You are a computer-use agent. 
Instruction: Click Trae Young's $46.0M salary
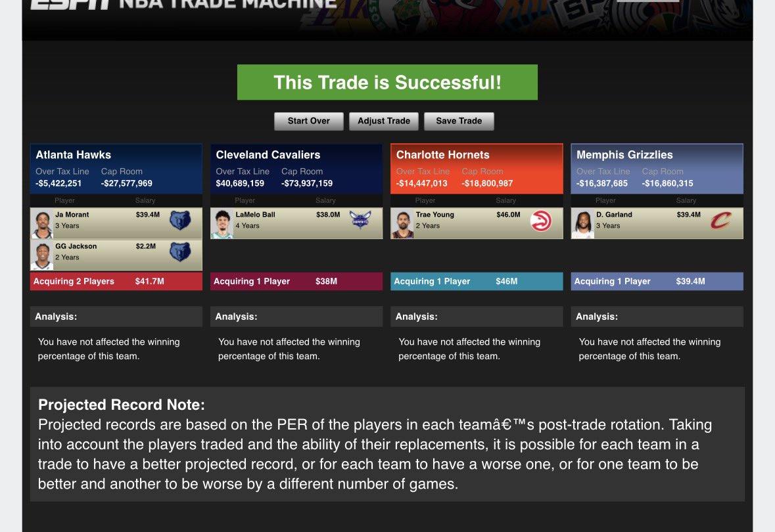click(508, 215)
